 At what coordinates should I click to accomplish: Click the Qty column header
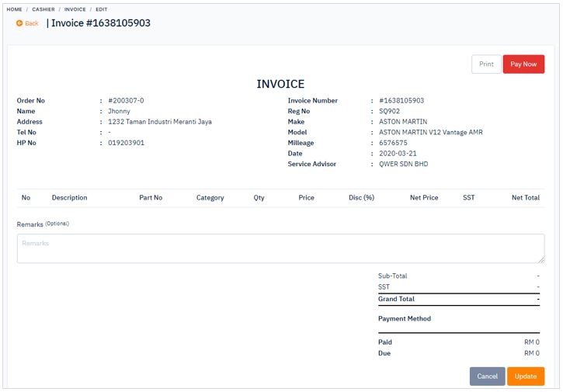coord(259,198)
